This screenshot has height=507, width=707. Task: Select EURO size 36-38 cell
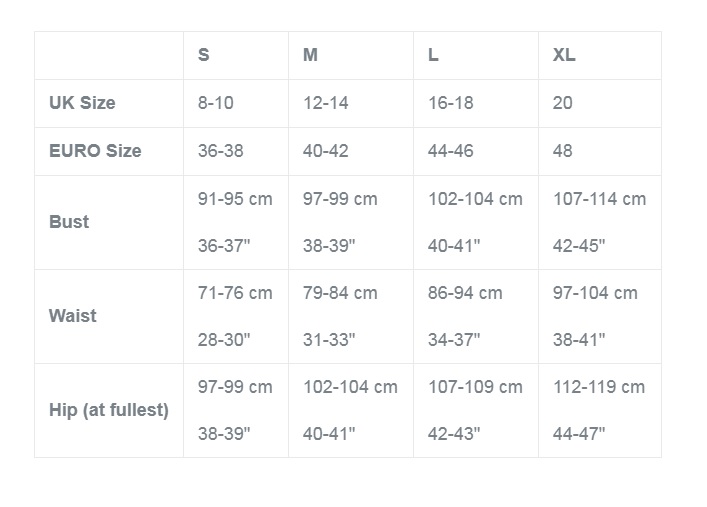pos(221,151)
